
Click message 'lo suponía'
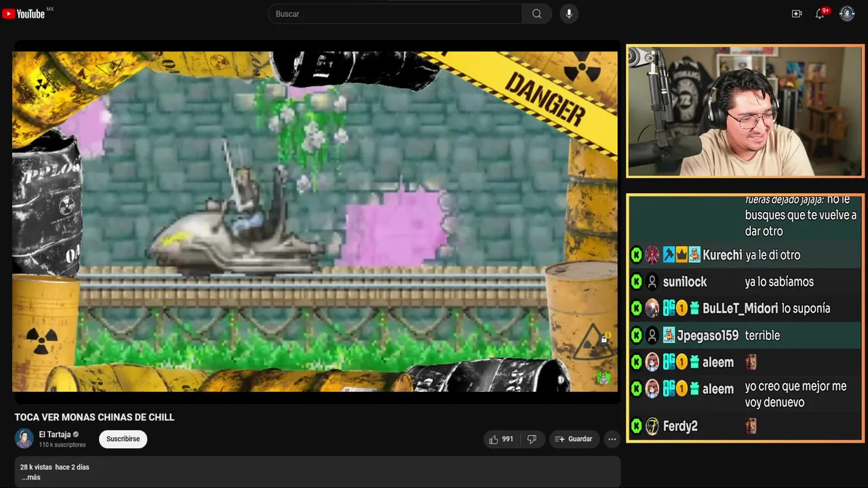click(806, 308)
